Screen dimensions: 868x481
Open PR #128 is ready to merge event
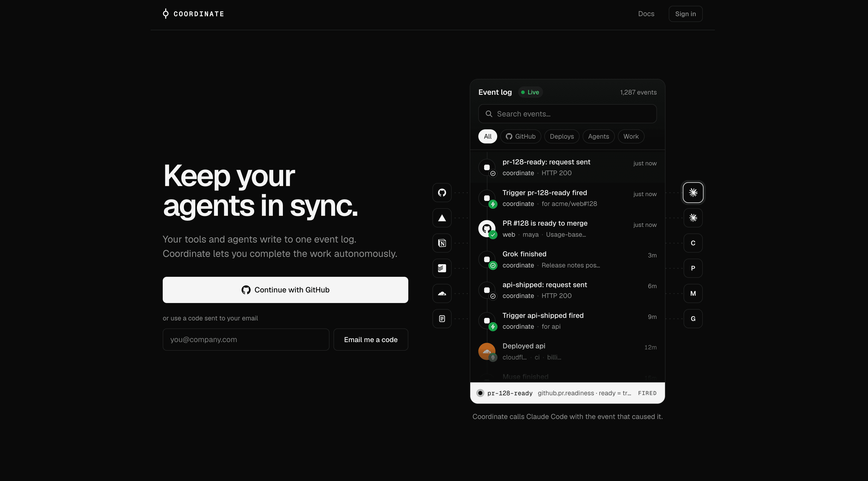567,229
